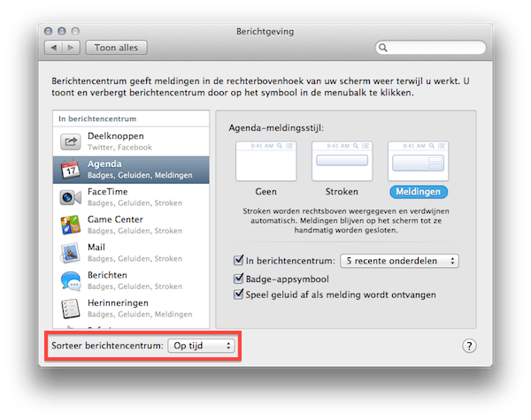Select the Geen alert style thumbnail

coord(265,161)
